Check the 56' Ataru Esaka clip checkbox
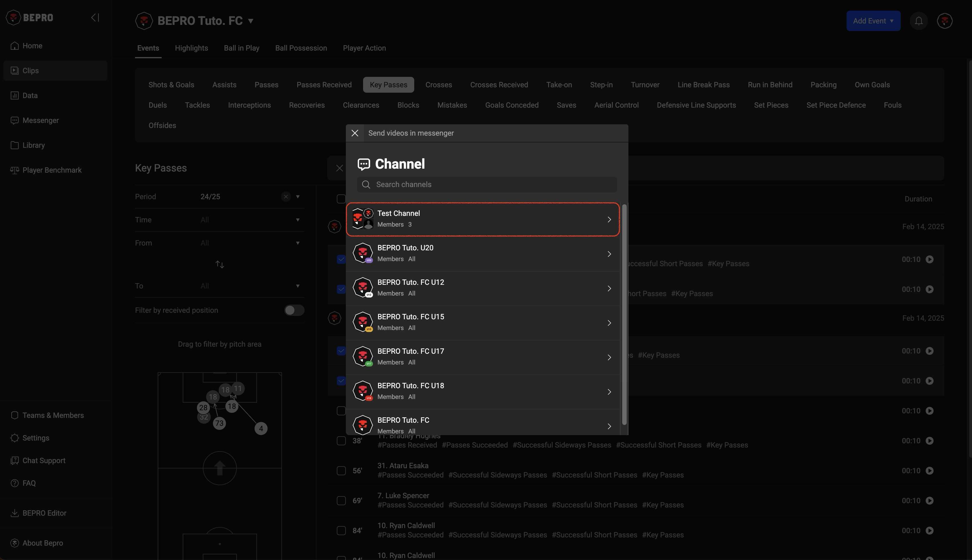972x560 pixels. click(341, 471)
